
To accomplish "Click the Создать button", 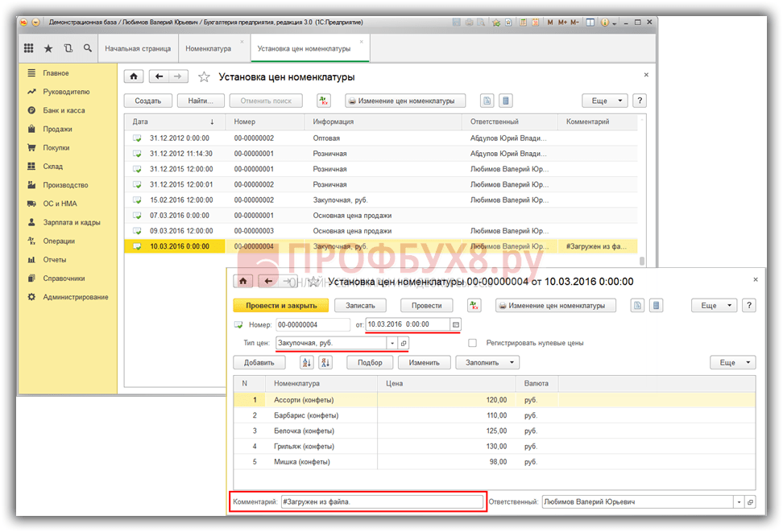I will [147, 101].
